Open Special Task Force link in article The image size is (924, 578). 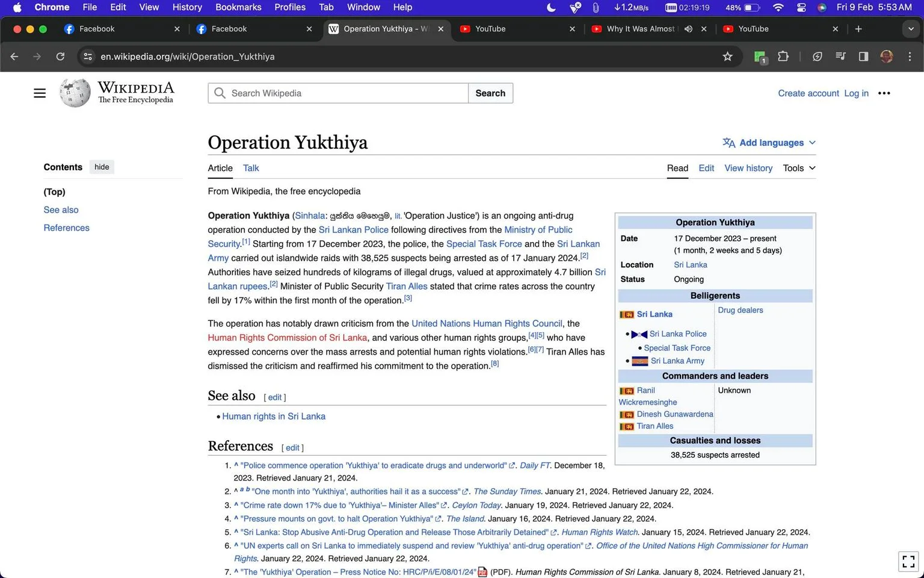click(484, 244)
